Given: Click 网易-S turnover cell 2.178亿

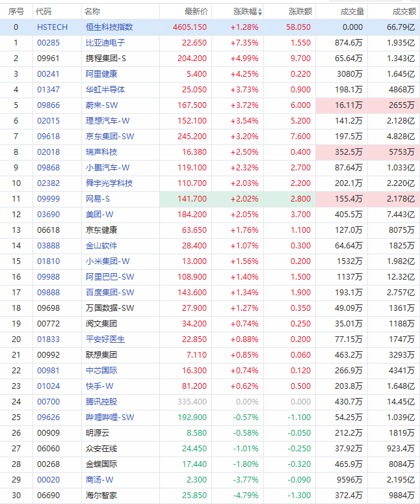Looking at the screenshot, I should pyautogui.click(x=393, y=199).
